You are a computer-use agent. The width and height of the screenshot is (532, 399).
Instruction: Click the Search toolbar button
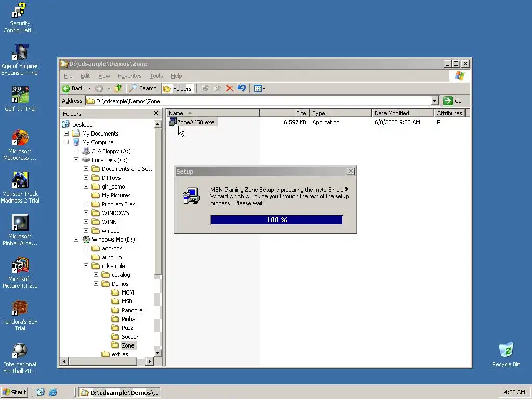coord(143,88)
